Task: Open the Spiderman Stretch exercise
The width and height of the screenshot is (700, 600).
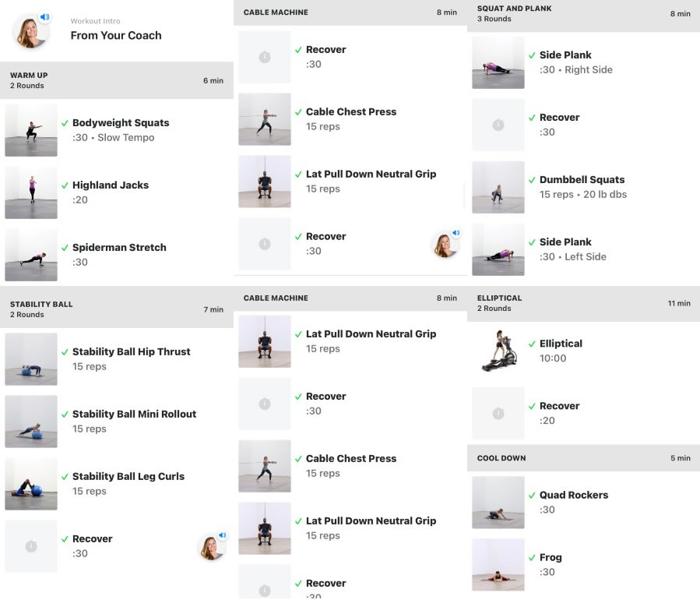Action: pyautogui.click(x=117, y=255)
